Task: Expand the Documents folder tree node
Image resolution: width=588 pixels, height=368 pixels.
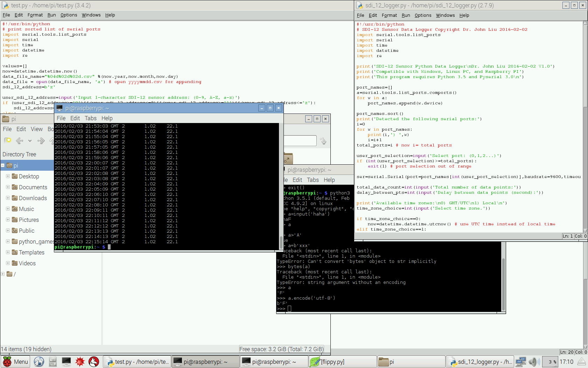Action: (x=8, y=187)
